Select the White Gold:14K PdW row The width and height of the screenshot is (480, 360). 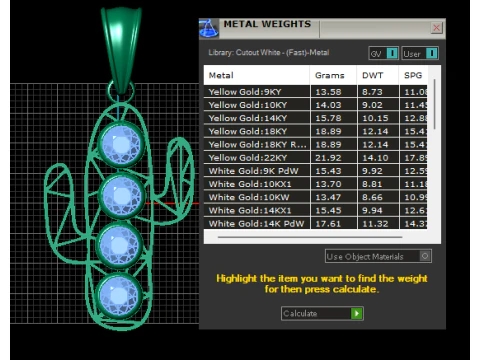click(315, 223)
